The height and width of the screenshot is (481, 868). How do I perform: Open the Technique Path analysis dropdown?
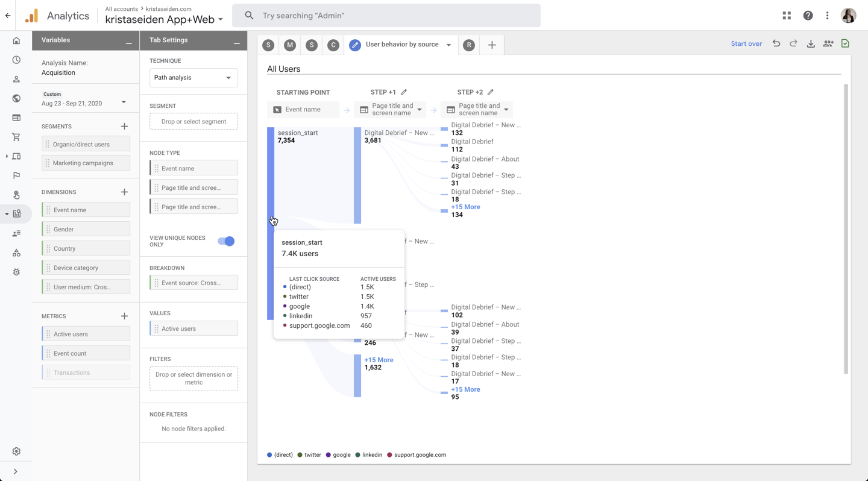coord(193,78)
